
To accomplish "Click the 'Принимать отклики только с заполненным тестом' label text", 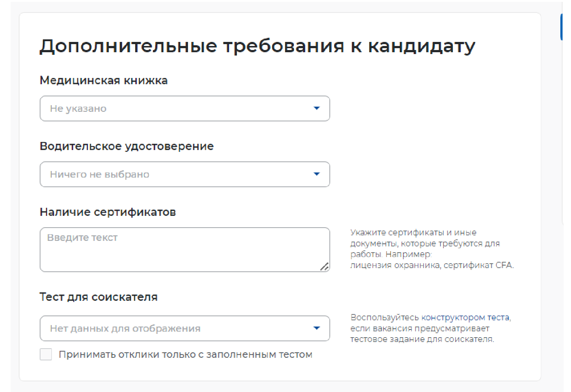I will click(185, 354).
